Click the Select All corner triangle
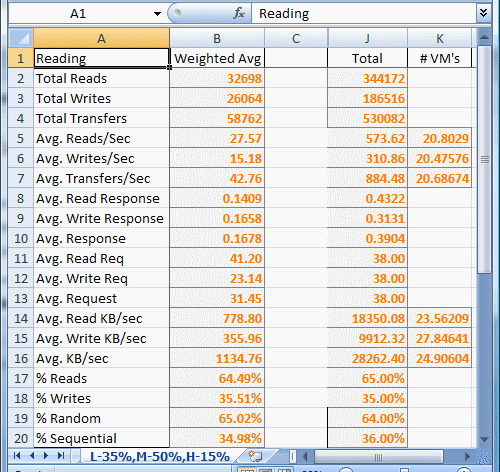Image resolution: width=500 pixels, height=472 pixels. 21,38
